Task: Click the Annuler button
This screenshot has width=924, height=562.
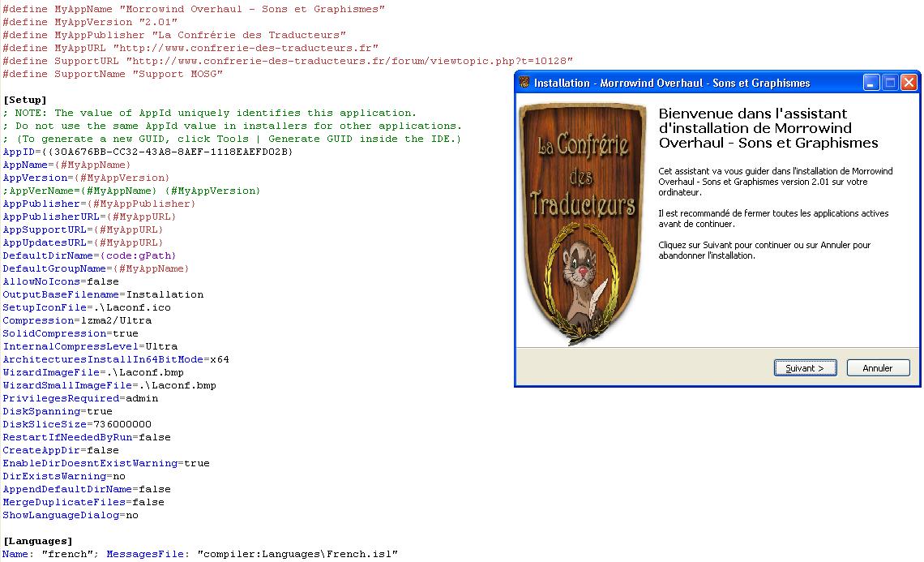Action: pos(878,368)
